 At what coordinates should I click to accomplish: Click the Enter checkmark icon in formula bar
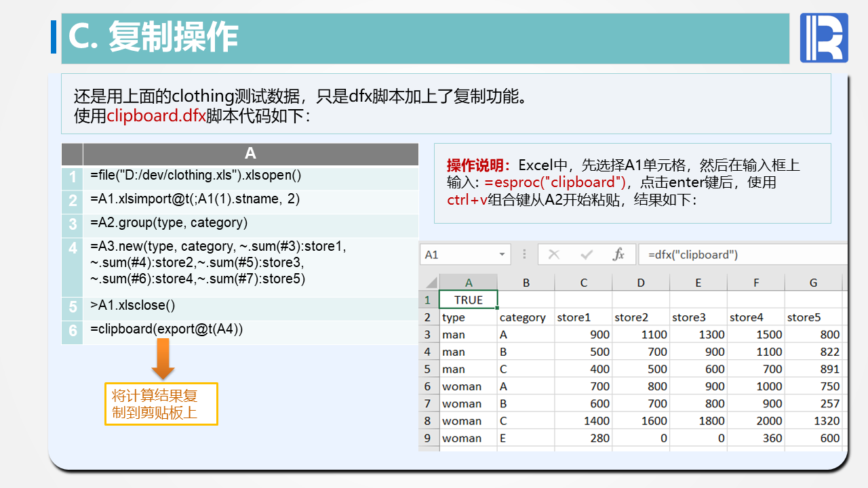pyautogui.click(x=587, y=255)
